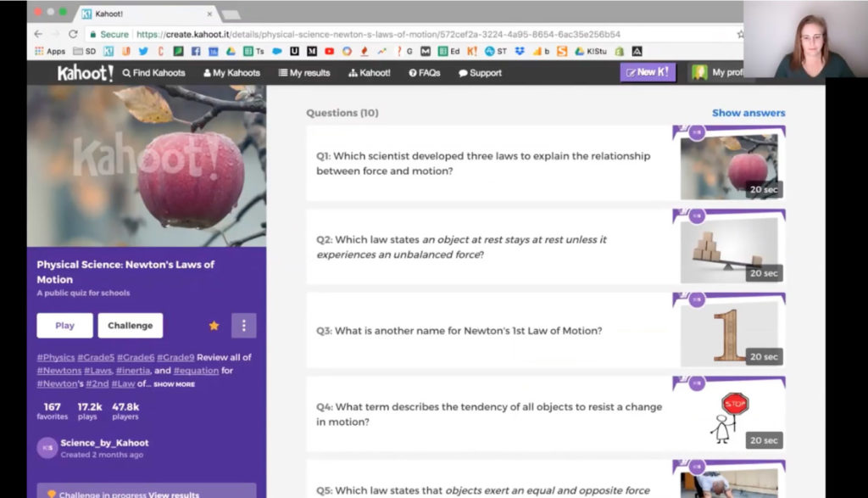
Task: Select the Q2 balance scale thumbnail
Action: (729, 248)
